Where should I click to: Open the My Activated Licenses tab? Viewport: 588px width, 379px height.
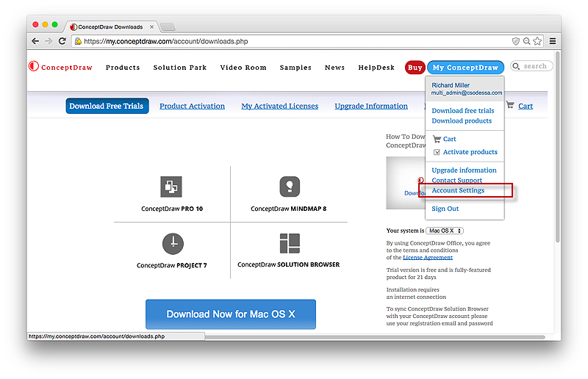pos(280,106)
